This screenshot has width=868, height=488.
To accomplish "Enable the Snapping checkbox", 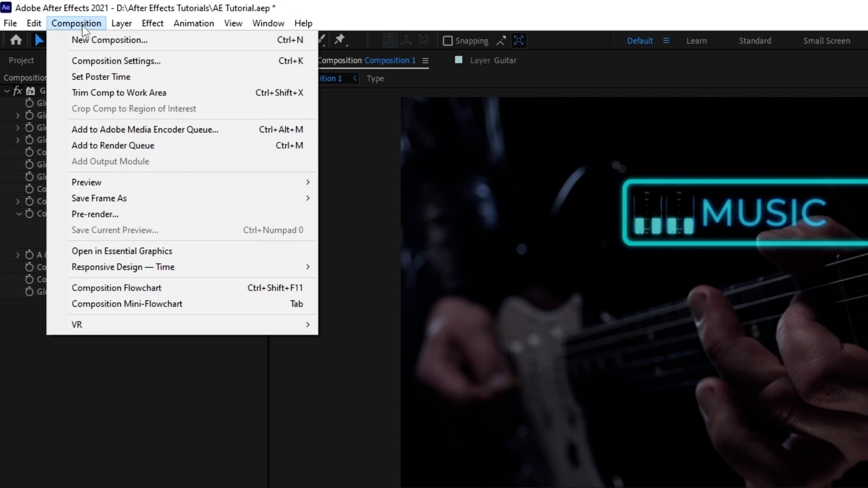I will (x=448, y=41).
